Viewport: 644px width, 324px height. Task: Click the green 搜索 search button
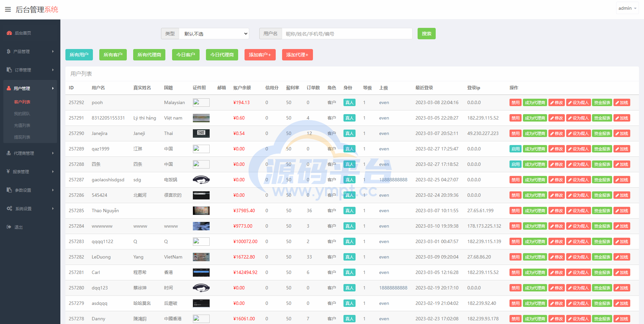[426, 34]
